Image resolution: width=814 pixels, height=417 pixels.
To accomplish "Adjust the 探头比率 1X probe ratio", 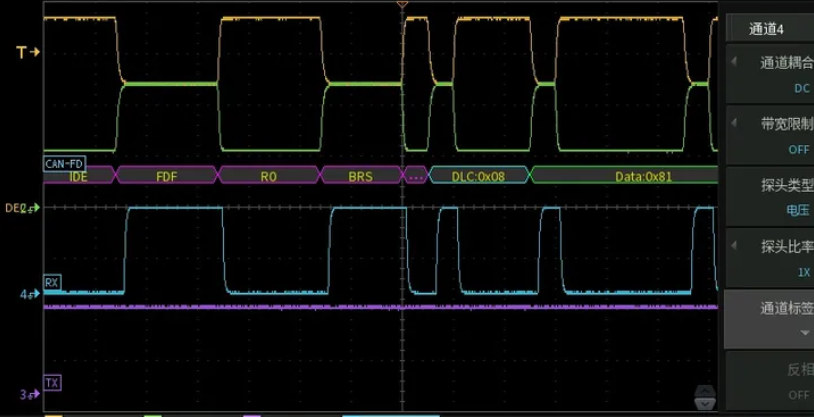I will pyautogui.click(x=770, y=258).
